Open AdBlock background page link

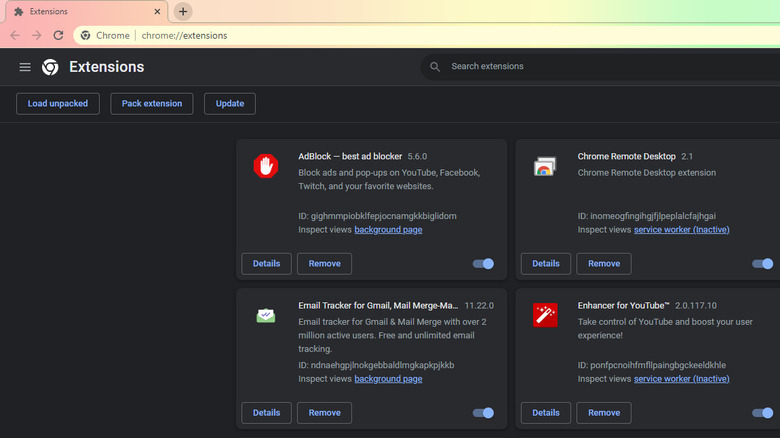click(388, 230)
